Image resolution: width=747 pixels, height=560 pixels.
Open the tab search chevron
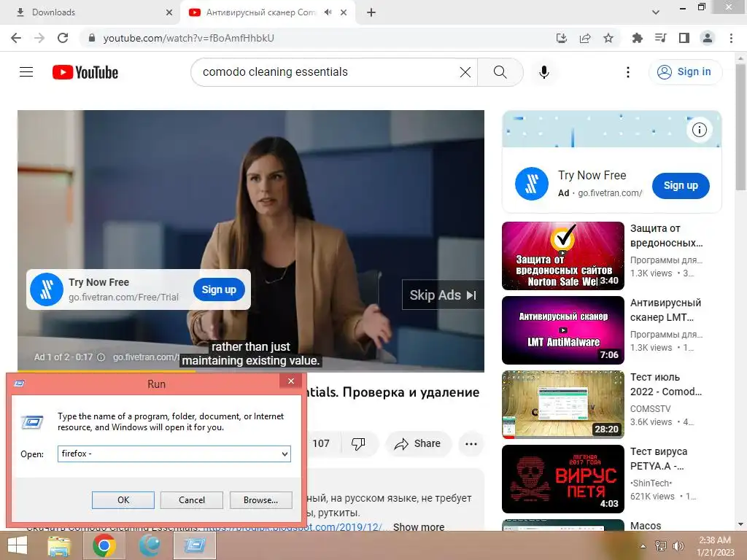pyautogui.click(x=656, y=12)
